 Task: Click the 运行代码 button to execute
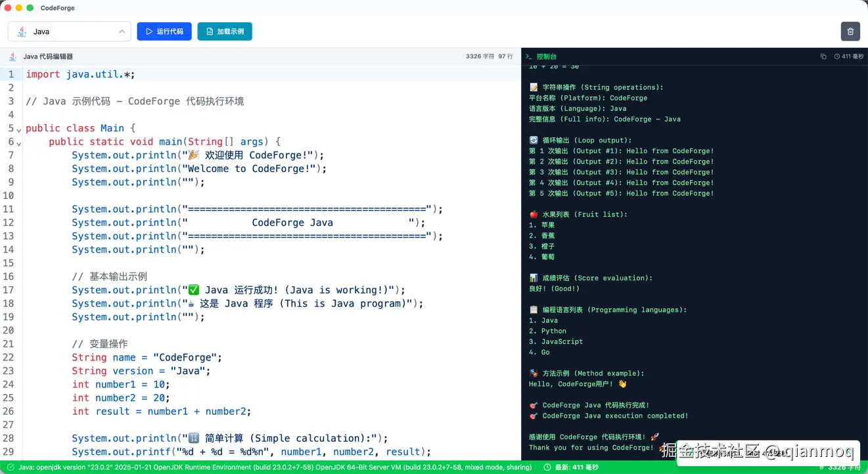point(164,31)
